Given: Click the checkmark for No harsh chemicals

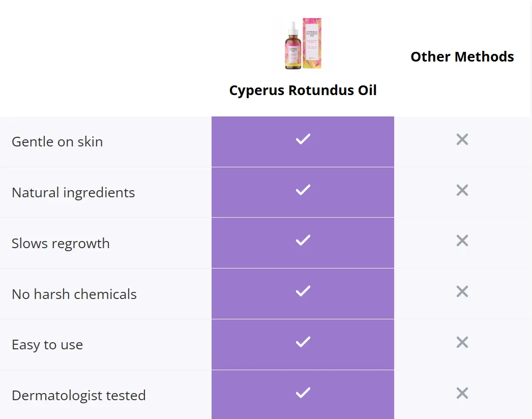Looking at the screenshot, I should [303, 291].
